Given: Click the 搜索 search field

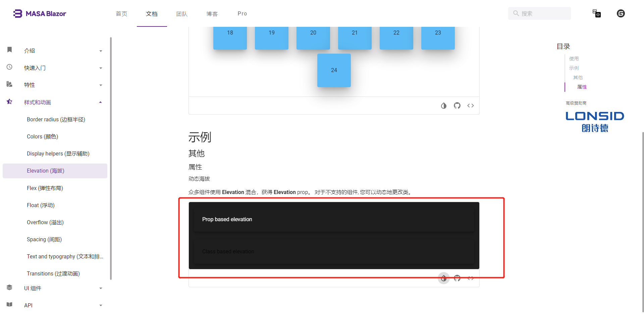Looking at the screenshot, I should tap(539, 13).
